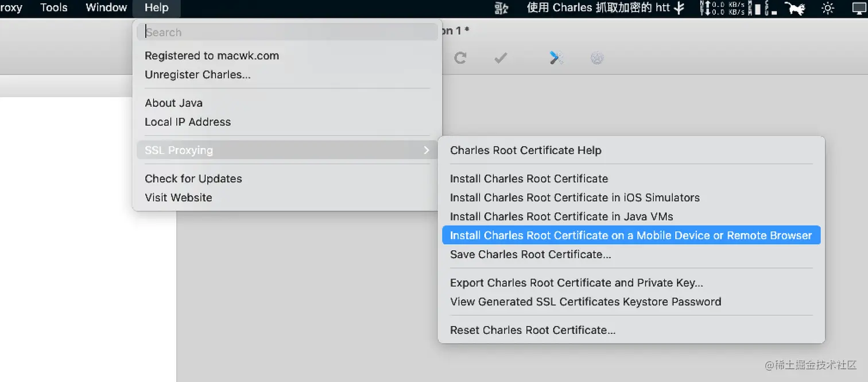Select Visit Website
Screen dimensions: 868x382
pos(179,198)
